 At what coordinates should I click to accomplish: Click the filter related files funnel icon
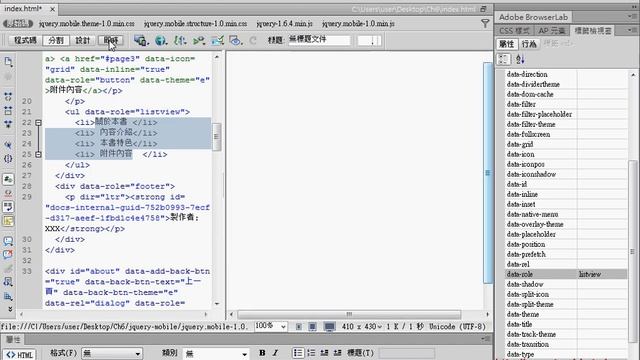click(x=485, y=24)
